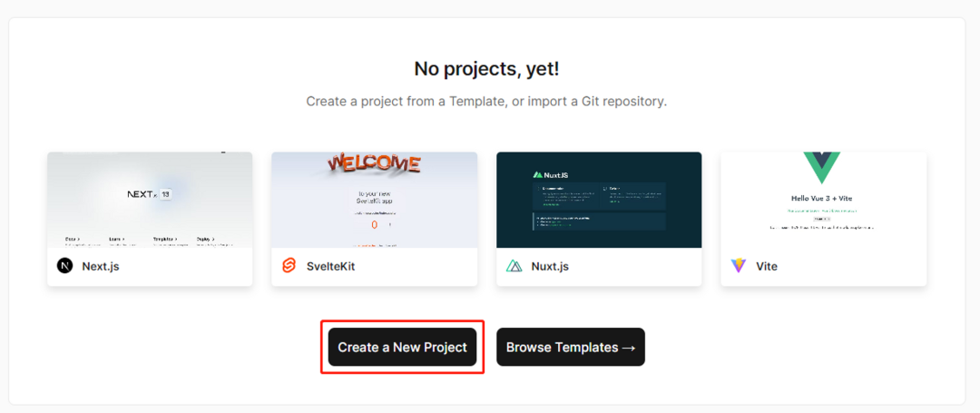
Task: Open the Nuxt.js template preview thumbnail
Action: (599, 200)
